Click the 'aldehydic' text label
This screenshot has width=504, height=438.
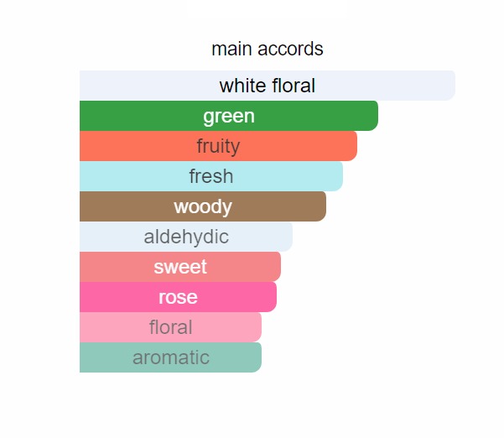point(186,237)
